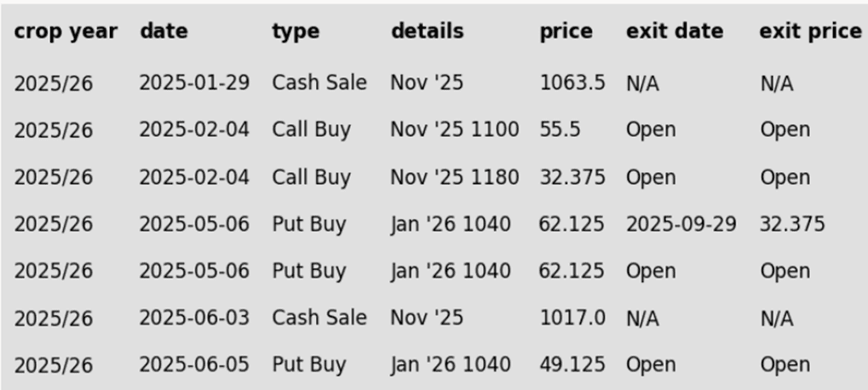This screenshot has width=868, height=390.
Task: Click the 2025-06-05 date cell
Action: [194, 364]
